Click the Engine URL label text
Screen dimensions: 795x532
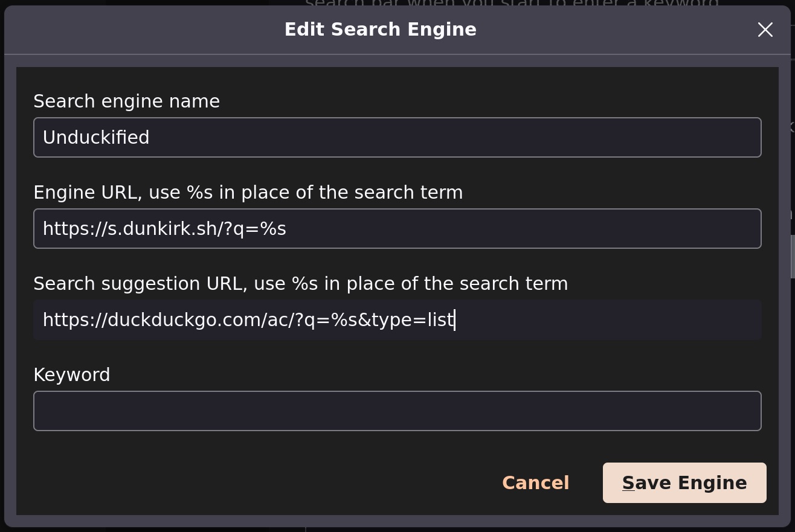click(x=248, y=192)
